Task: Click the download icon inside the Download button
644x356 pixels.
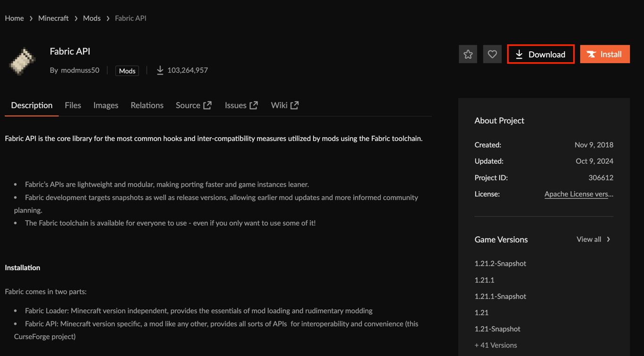Action: (519, 54)
